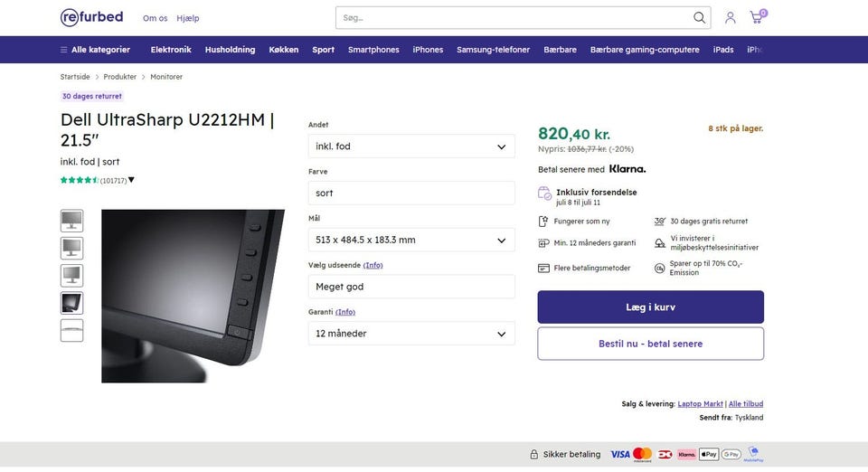Screen dimensions: 868x472
Task: Open the shopping cart icon
Action: tap(757, 17)
